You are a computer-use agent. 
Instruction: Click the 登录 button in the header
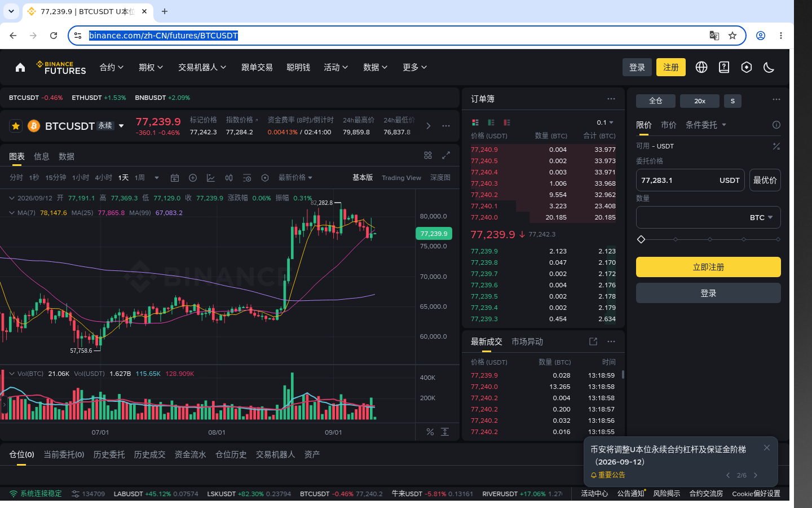(x=637, y=67)
